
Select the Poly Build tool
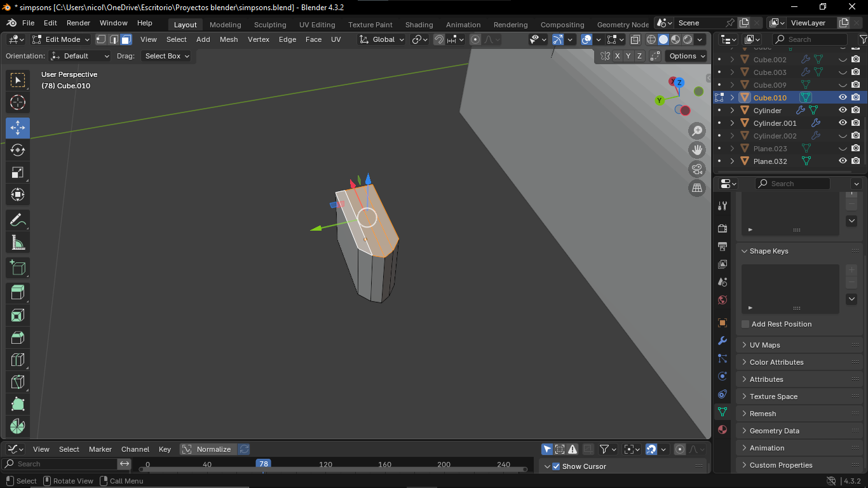click(x=18, y=404)
